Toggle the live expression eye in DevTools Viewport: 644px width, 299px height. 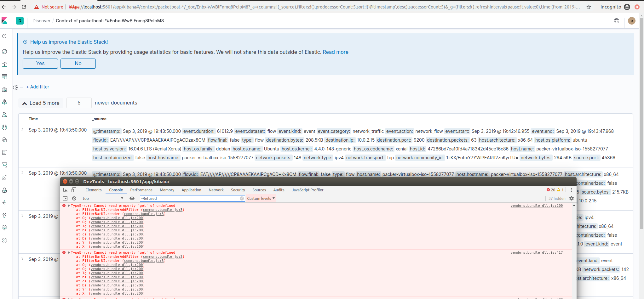coord(132,198)
